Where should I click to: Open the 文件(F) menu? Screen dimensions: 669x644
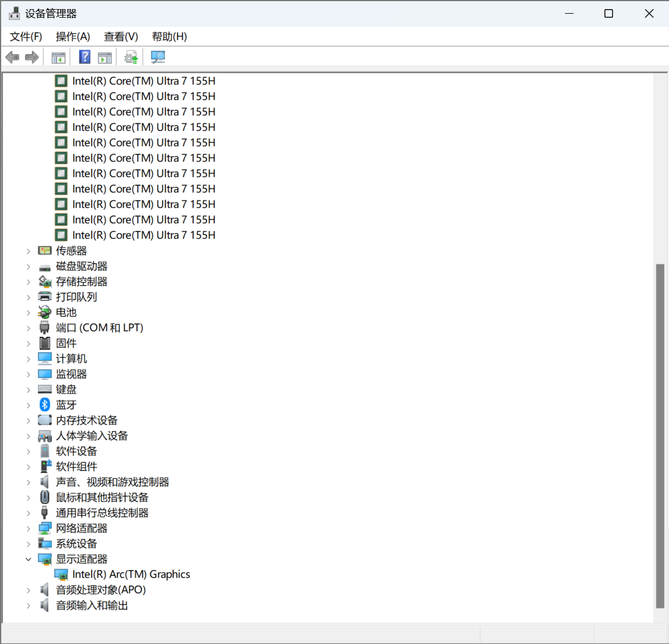26,37
